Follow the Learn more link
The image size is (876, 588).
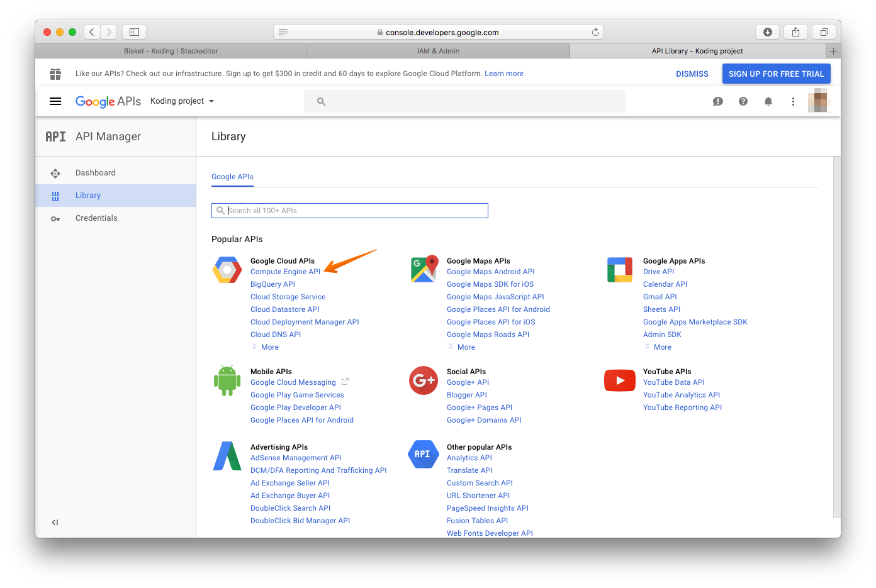pyautogui.click(x=504, y=74)
